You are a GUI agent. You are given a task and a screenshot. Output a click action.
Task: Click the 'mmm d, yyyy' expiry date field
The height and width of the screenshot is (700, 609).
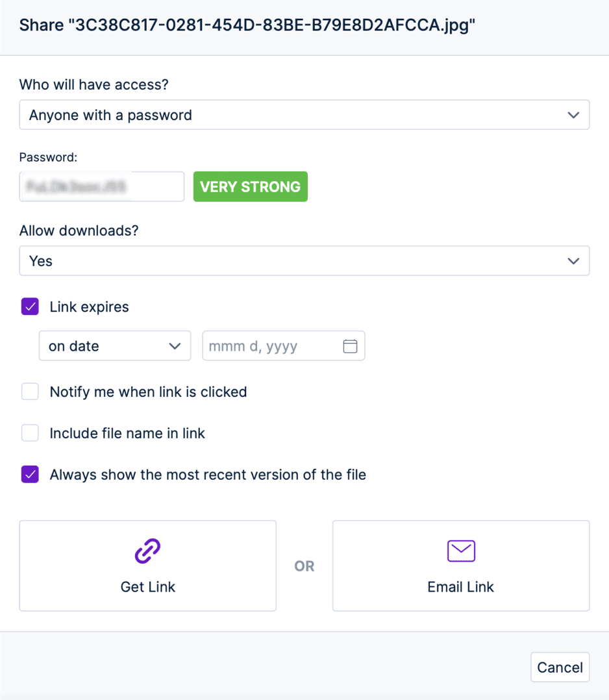tap(284, 345)
